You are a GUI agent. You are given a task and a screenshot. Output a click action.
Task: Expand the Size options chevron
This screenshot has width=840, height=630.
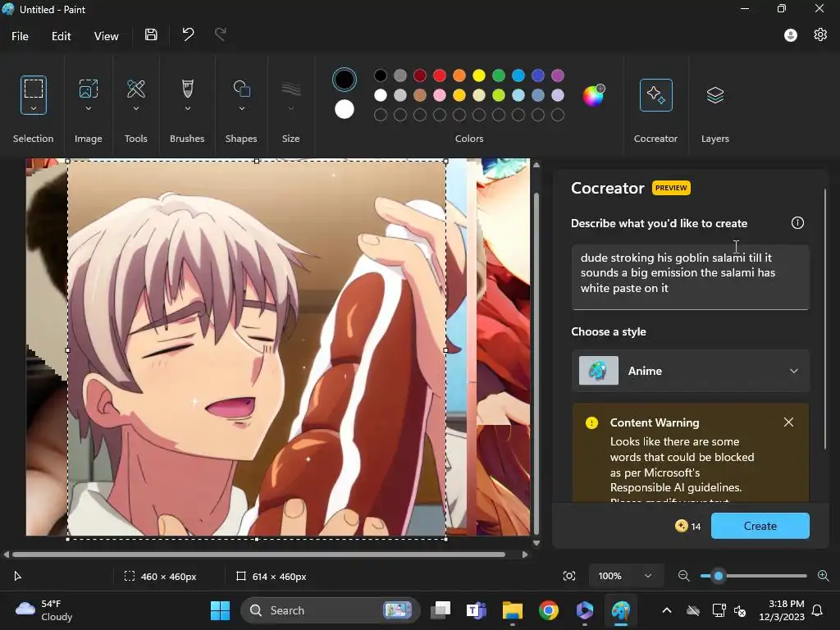pos(291,108)
